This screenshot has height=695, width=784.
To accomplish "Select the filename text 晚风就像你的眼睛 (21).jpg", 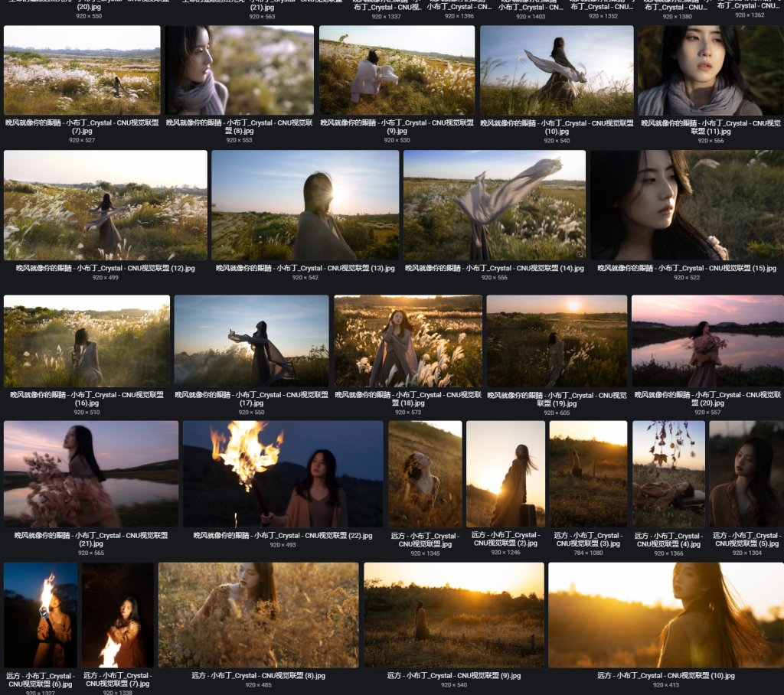I will (90, 536).
